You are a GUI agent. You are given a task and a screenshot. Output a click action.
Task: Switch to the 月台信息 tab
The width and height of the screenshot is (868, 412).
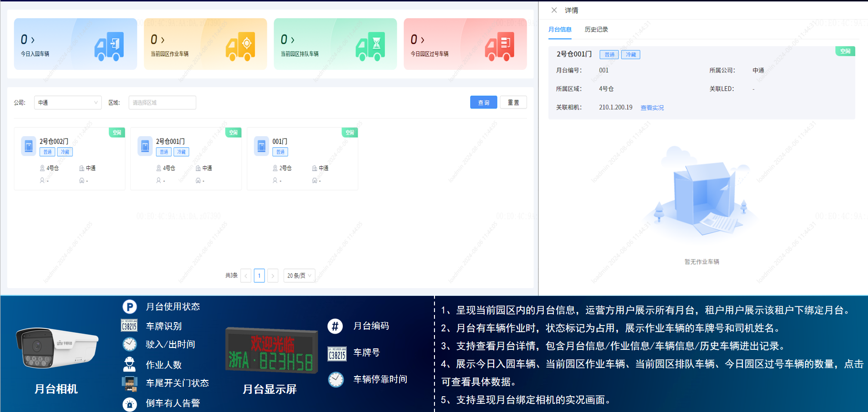pyautogui.click(x=560, y=30)
